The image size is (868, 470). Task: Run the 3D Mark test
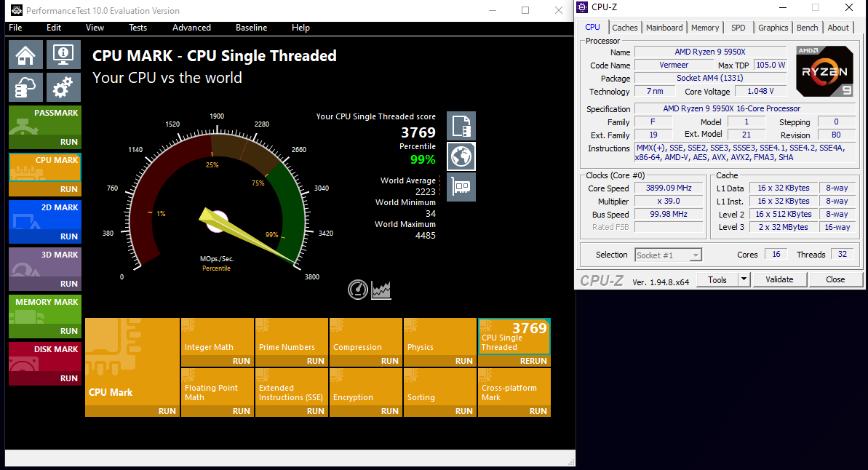click(x=45, y=284)
